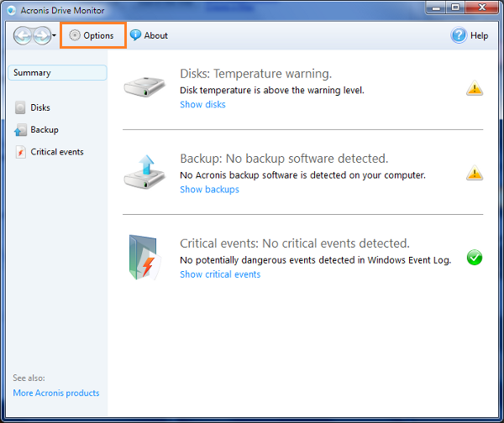Go forward with the Forward arrow button
The width and height of the screenshot is (504, 423).
point(42,35)
